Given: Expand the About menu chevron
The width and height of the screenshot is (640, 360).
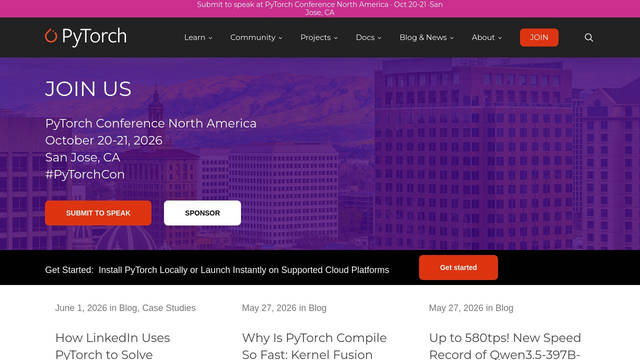Looking at the screenshot, I should click(500, 38).
